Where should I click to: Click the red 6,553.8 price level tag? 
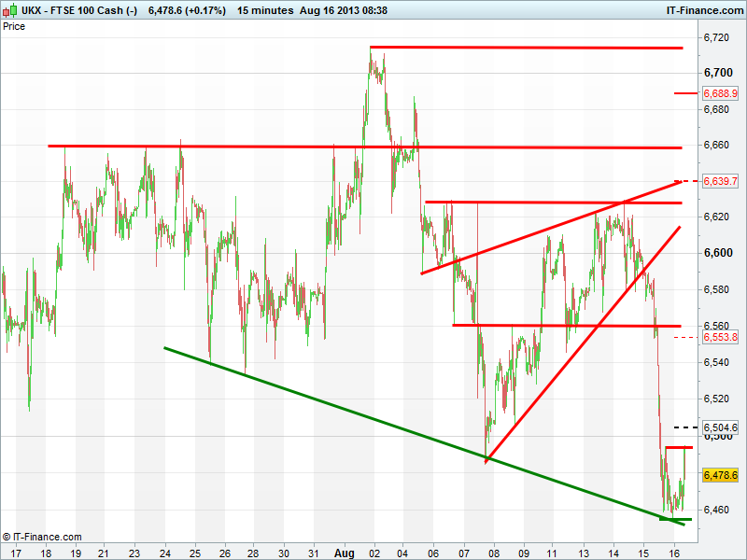[x=720, y=337]
